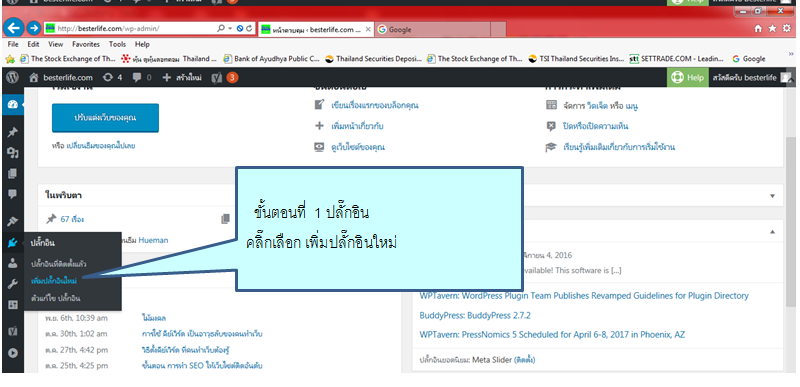Open the BuddyPress 2.7.2 news link
Image resolution: width=800 pixels, height=387 pixels.
pyautogui.click(x=475, y=316)
